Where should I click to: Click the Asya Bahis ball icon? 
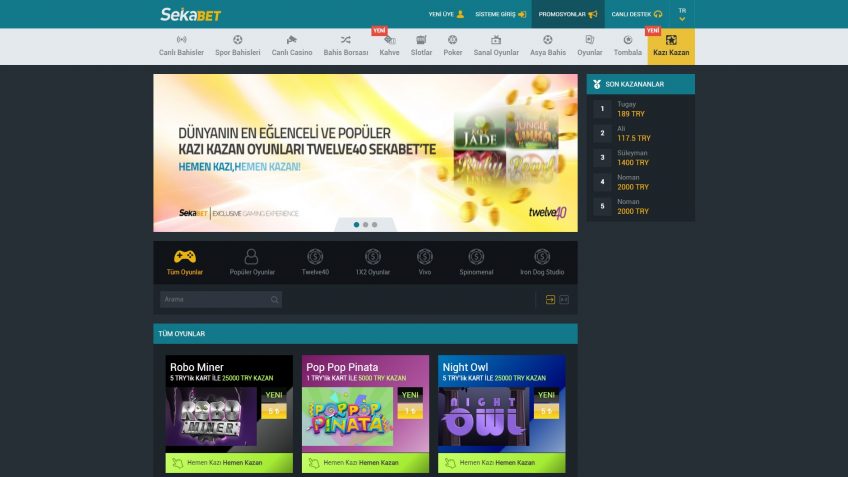(548, 39)
